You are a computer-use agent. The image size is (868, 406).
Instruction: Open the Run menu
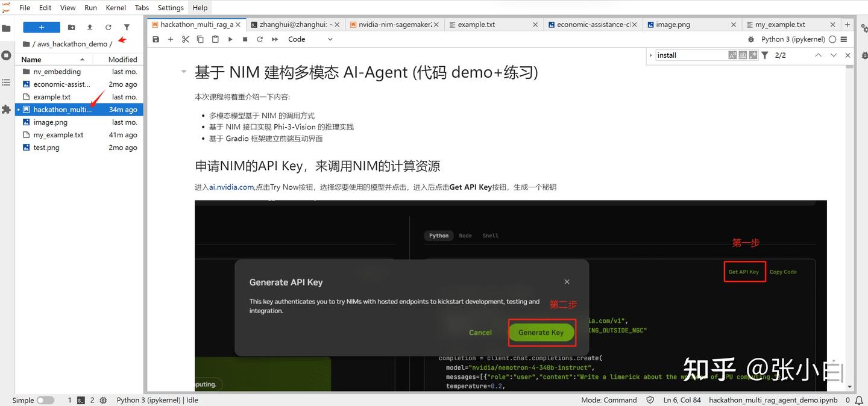(90, 8)
